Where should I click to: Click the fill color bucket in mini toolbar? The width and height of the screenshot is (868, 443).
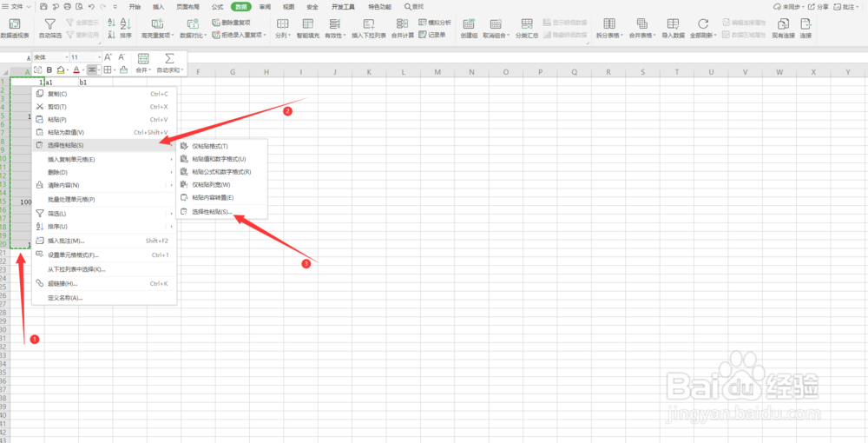61,69
